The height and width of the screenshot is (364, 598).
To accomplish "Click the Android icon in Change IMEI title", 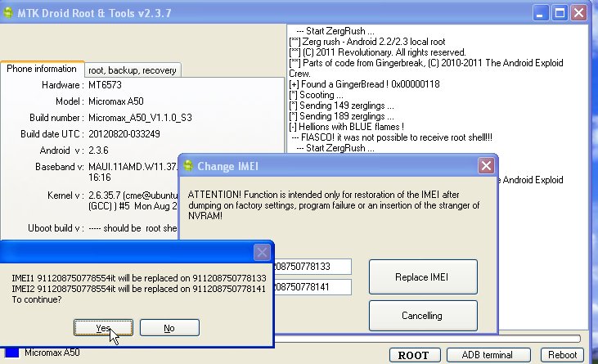I will tap(188, 167).
